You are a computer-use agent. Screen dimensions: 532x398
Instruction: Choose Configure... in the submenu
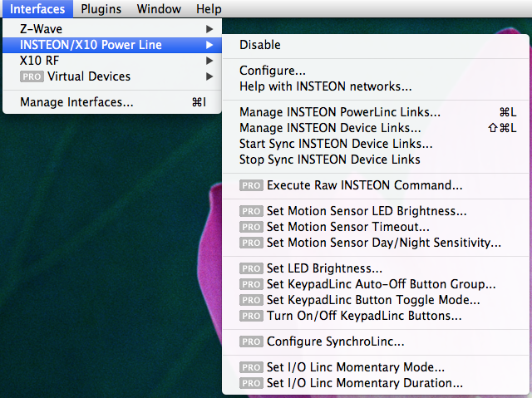(376, 71)
